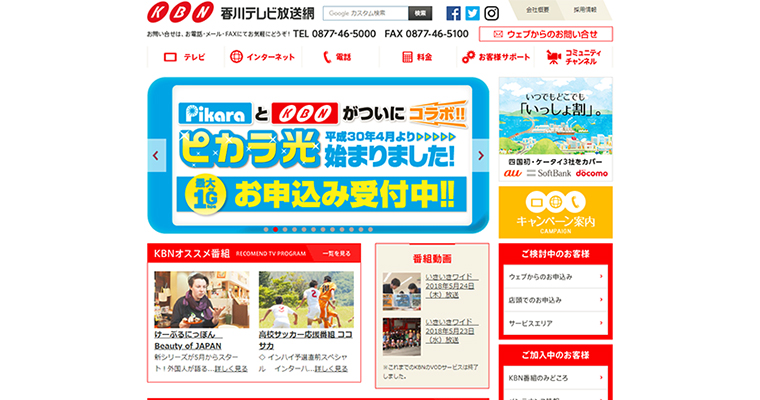Open the 電話 menu
Screen dimensions: 760x400
341,57
